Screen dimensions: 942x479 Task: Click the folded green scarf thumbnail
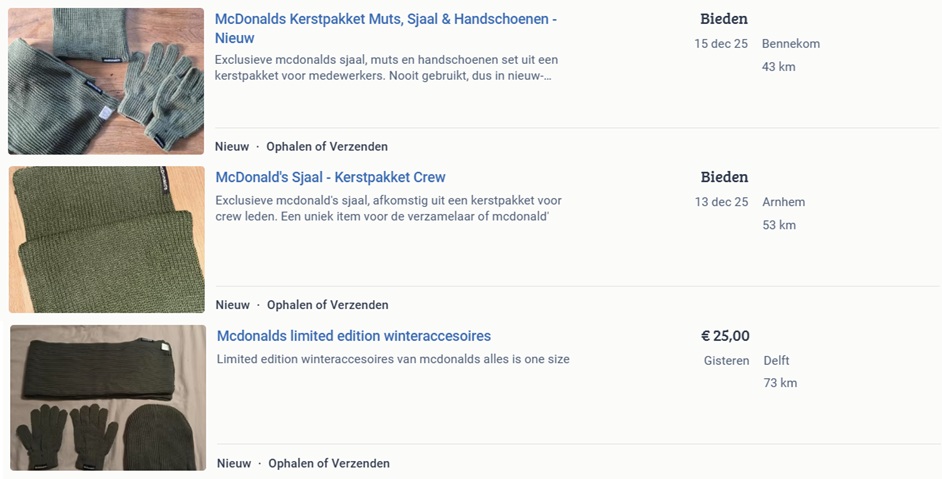pos(107,240)
